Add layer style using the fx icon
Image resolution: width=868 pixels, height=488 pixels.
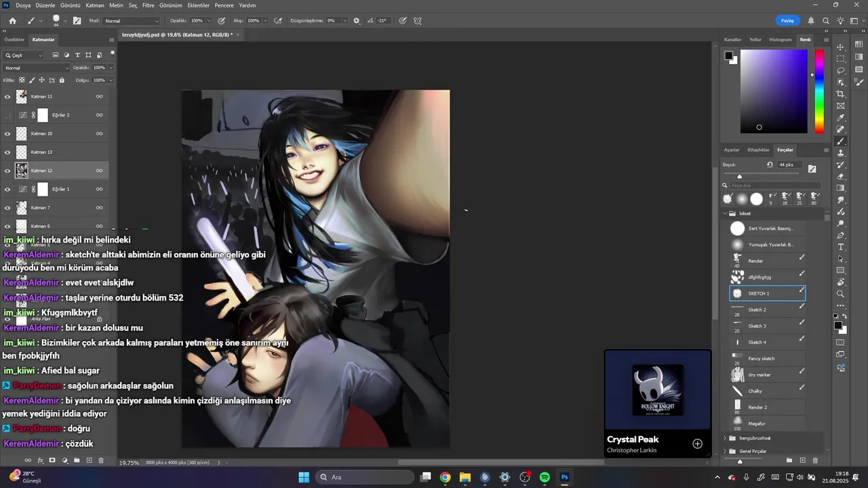[x=40, y=460]
